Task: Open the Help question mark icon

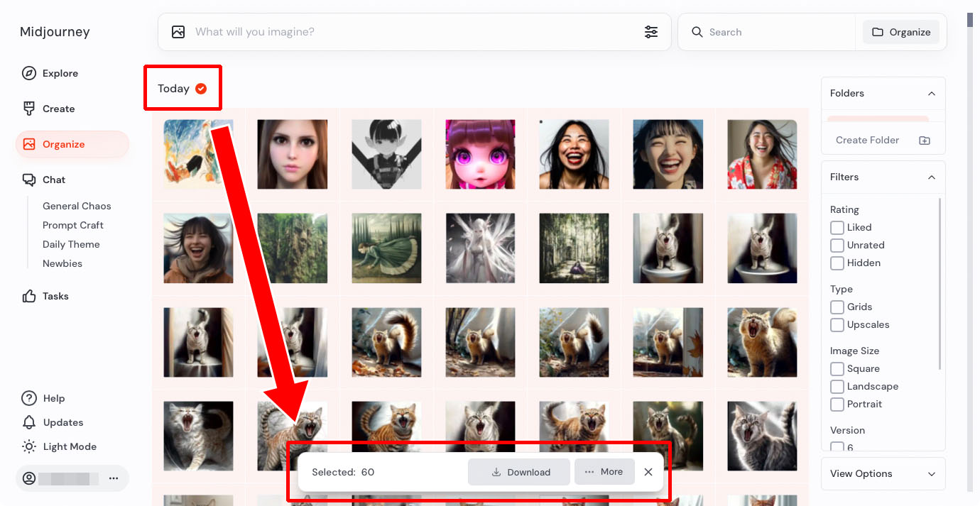Action: click(29, 398)
